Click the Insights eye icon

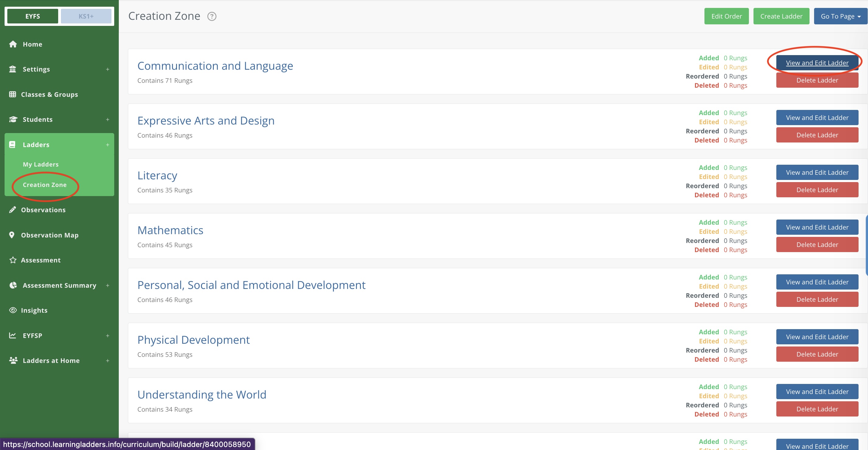[13, 310]
